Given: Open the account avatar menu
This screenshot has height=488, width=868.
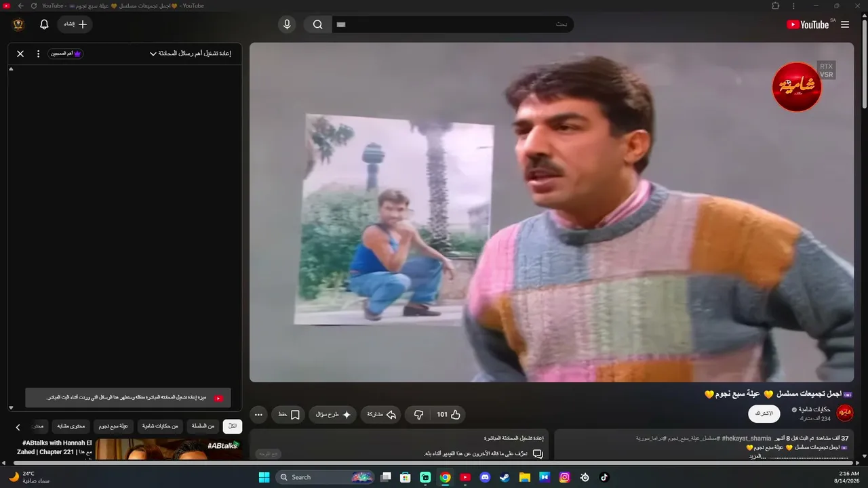Looking at the screenshot, I should 18,24.
